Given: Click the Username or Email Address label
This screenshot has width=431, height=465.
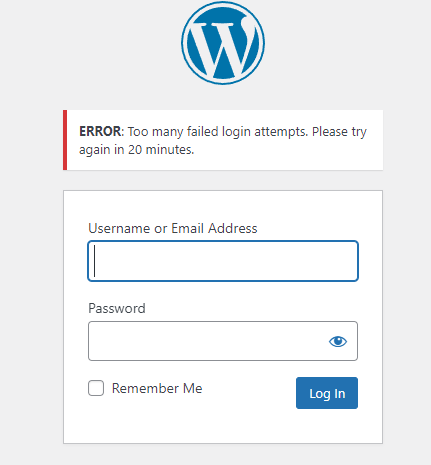Looking at the screenshot, I should click(x=173, y=228).
